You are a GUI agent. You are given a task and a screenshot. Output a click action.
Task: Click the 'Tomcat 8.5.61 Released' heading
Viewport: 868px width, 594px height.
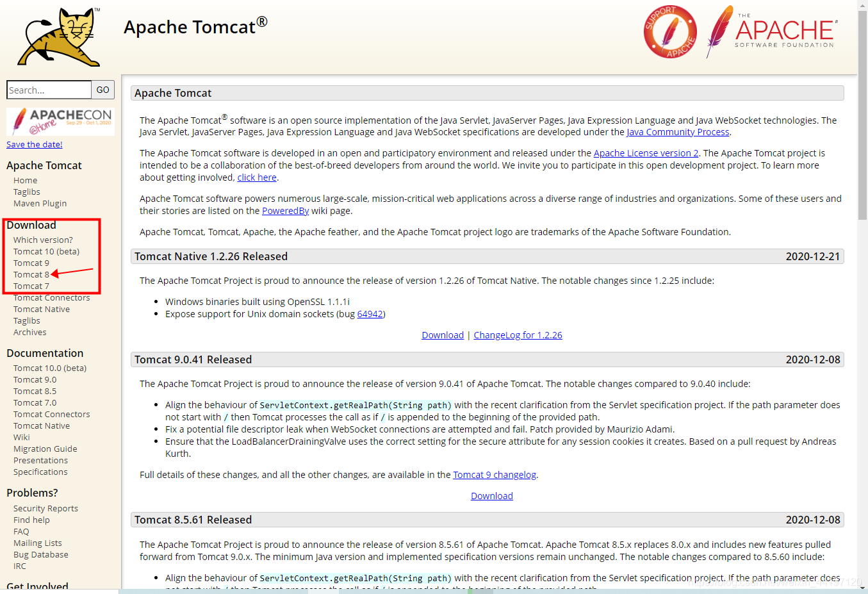(193, 520)
